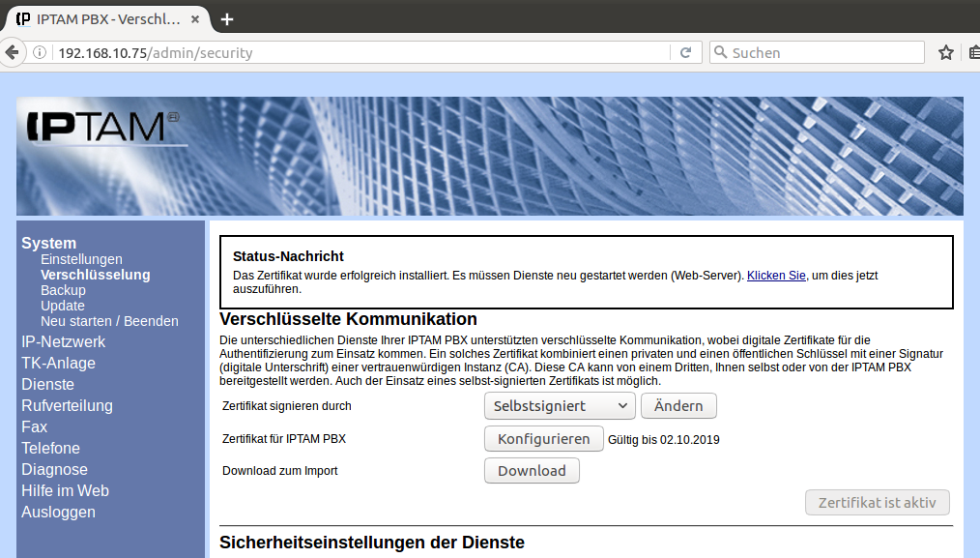Follow the 'Klicken Sie' restart link

click(775, 276)
